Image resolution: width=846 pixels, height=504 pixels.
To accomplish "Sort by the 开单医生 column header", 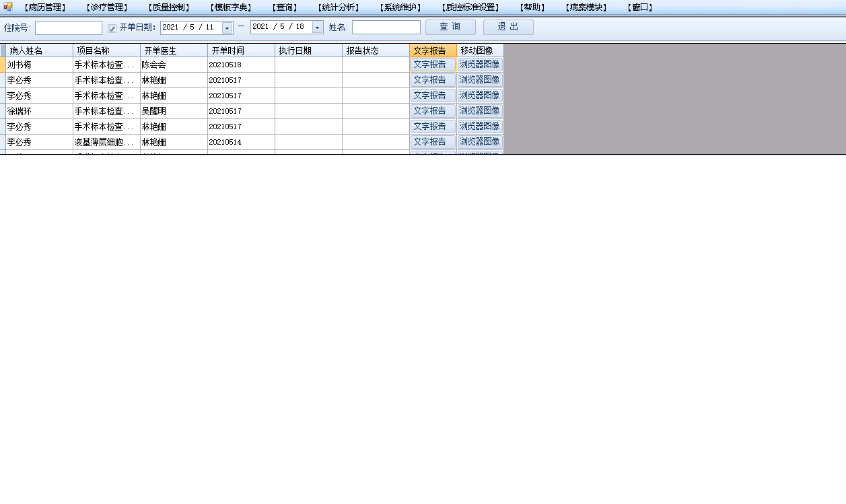I will pyautogui.click(x=174, y=50).
